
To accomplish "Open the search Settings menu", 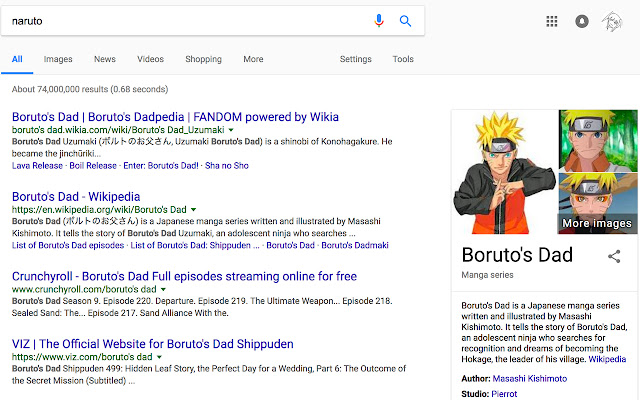I will point(355,59).
